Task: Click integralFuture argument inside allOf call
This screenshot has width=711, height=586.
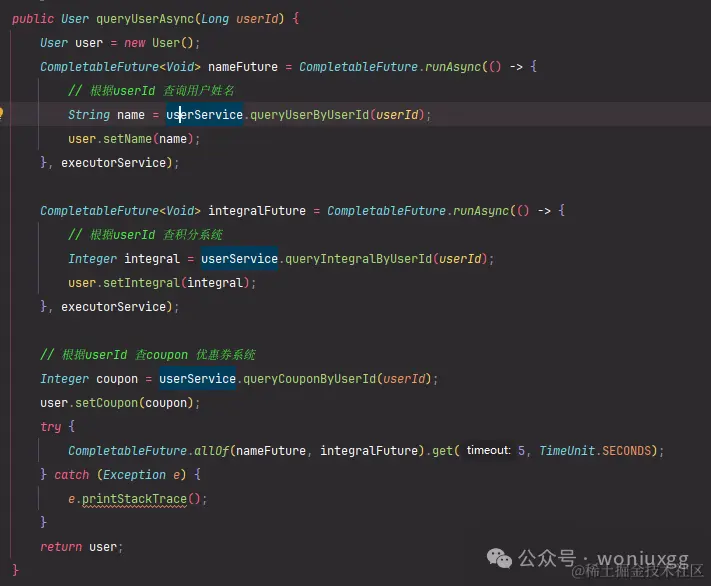Action: point(369,450)
